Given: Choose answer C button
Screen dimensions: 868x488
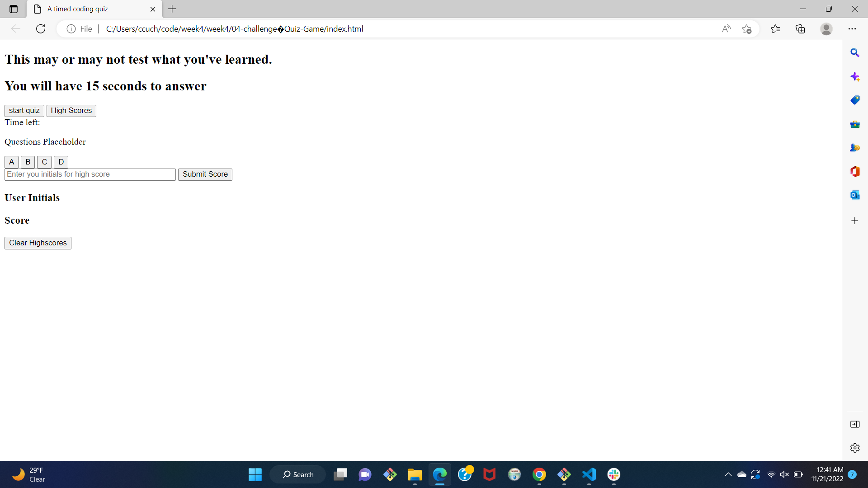Looking at the screenshot, I should [44, 162].
